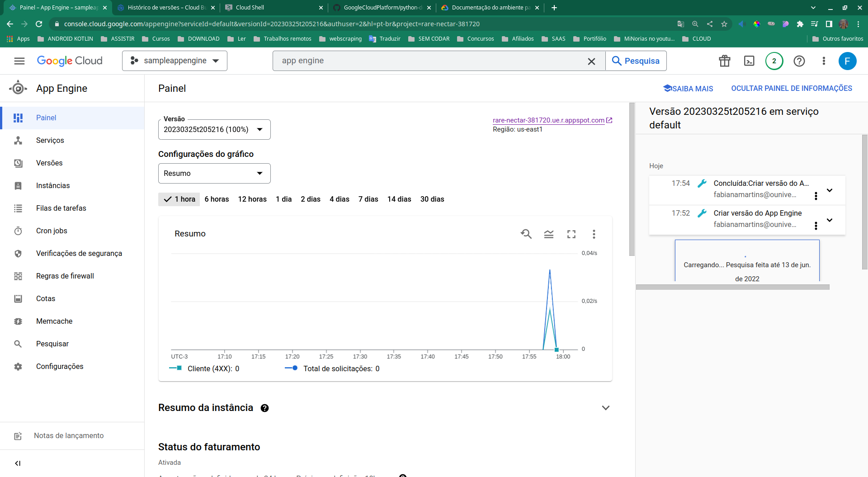Go to Cron jobs page
Image resolution: width=868 pixels, height=477 pixels.
(x=52, y=231)
